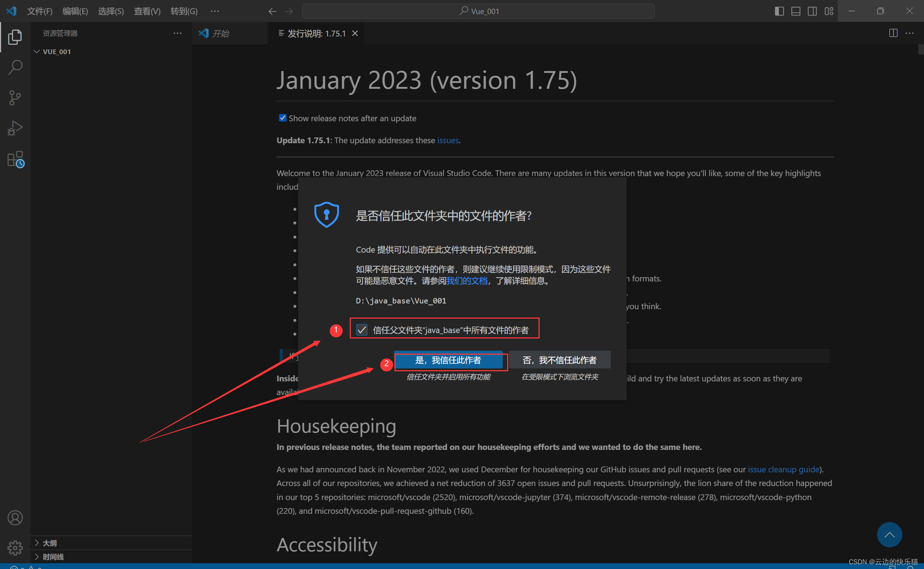
Task: Open the Run and Debug view
Action: tap(15, 128)
